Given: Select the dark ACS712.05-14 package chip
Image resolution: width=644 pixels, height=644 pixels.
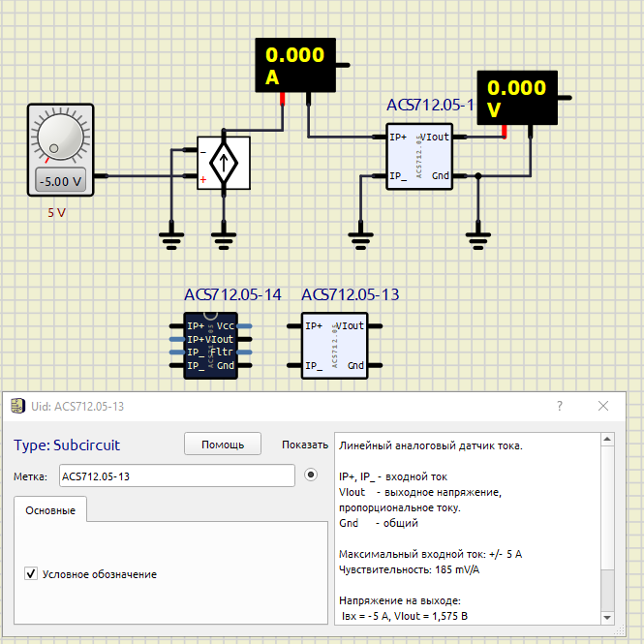Looking at the screenshot, I should 210,346.
